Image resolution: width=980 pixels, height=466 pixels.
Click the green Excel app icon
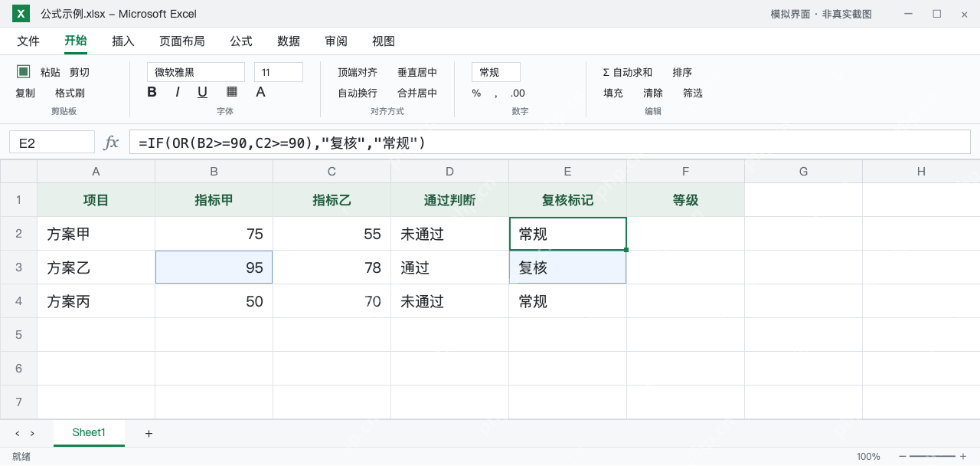point(21,14)
